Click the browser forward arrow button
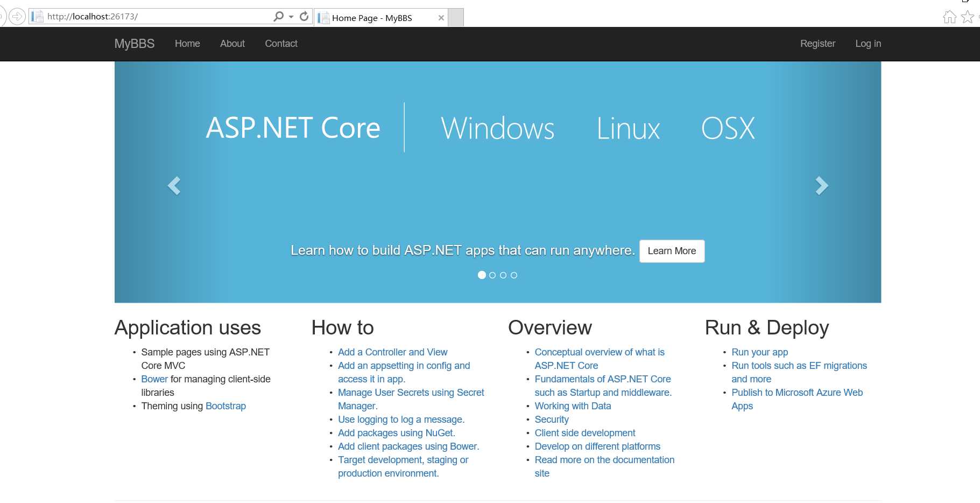 pyautogui.click(x=17, y=17)
